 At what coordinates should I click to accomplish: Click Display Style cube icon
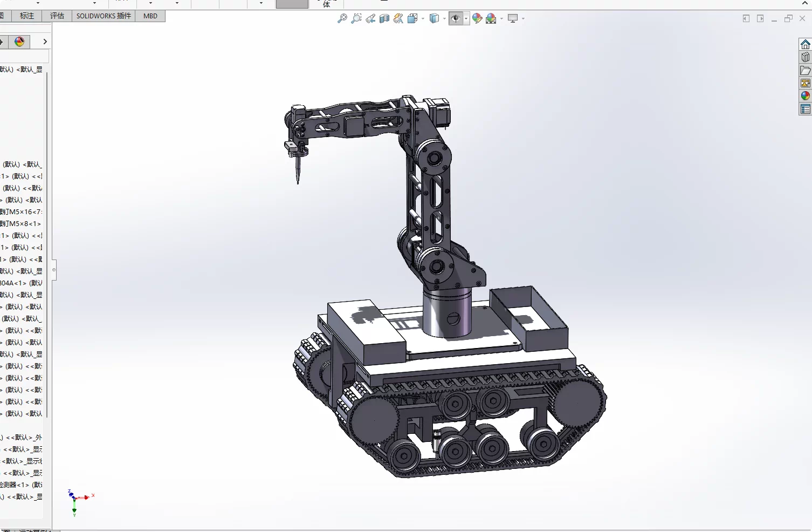click(x=434, y=18)
